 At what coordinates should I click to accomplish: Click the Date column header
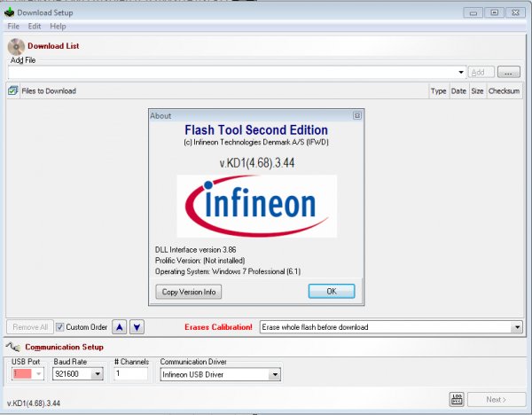click(458, 91)
